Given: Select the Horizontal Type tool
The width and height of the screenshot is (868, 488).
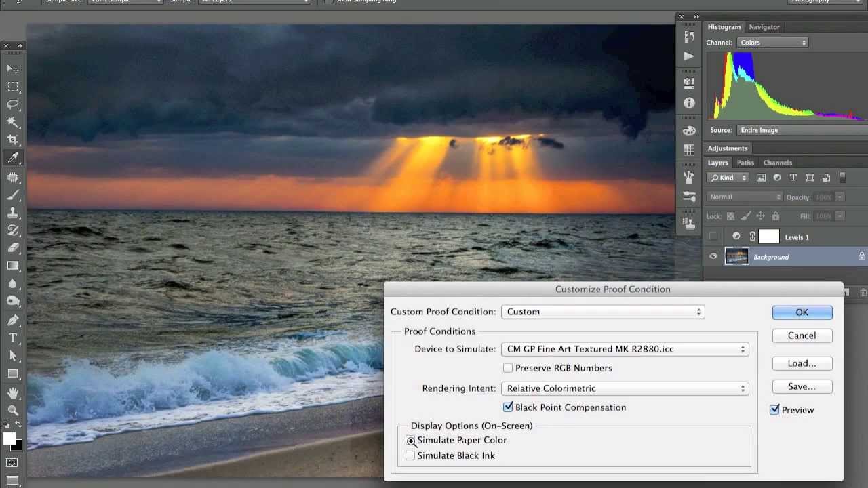Looking at the screenshot, I should tap(13, 338).
